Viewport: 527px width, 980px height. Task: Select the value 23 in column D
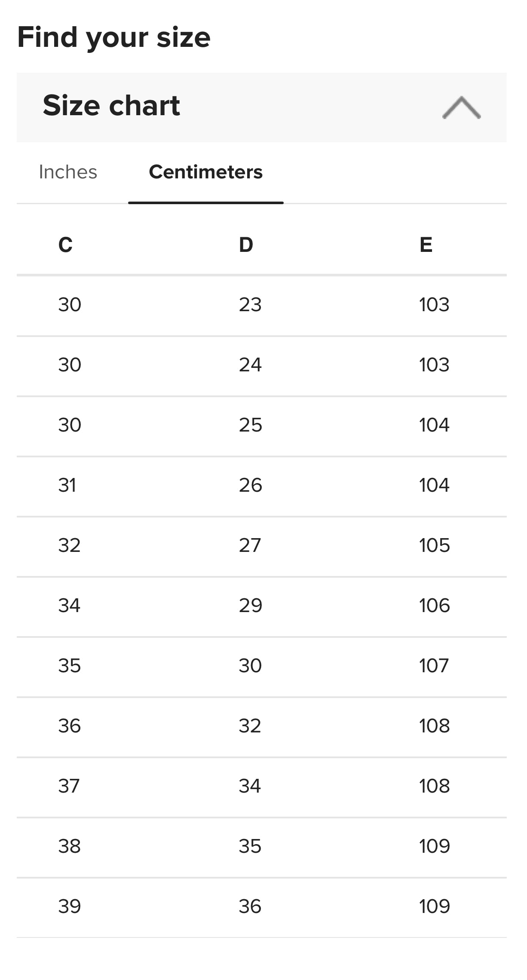(x=250, y=305)
